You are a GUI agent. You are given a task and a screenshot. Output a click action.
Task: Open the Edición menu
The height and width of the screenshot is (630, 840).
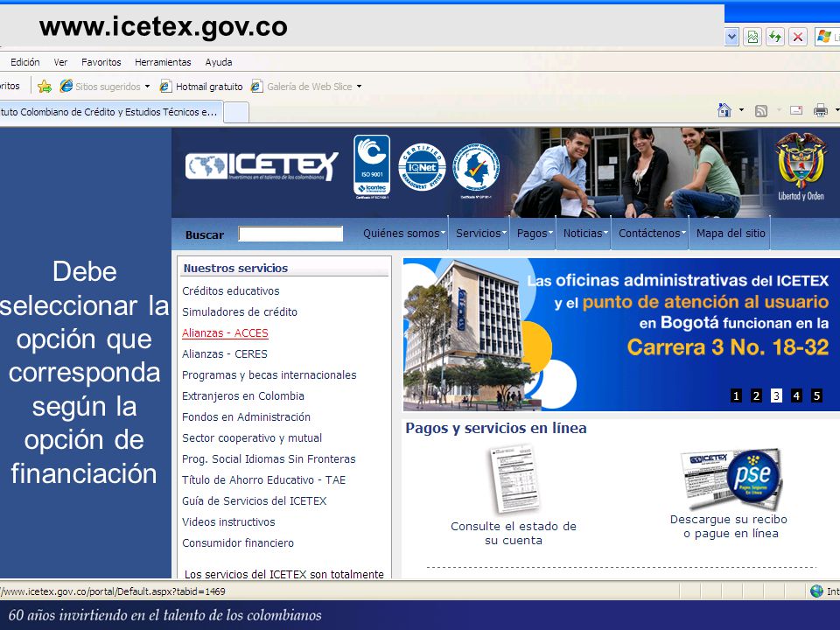pos(25,62)
